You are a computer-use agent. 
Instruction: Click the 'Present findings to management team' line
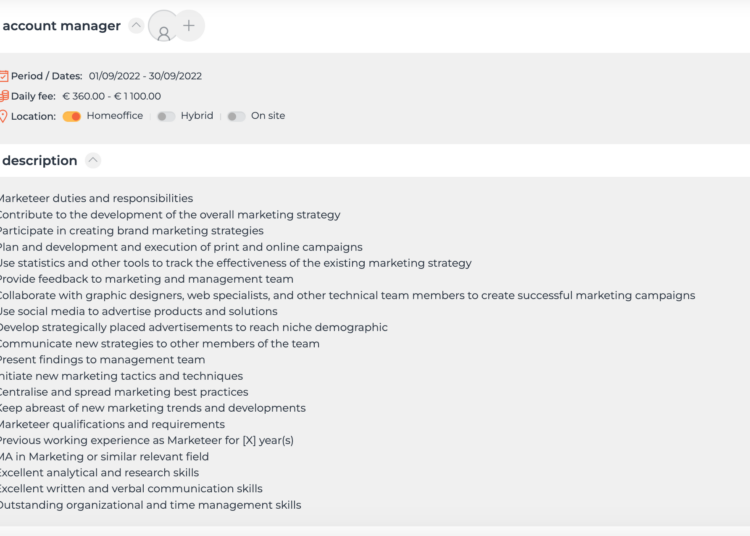(x=101, y=360)
